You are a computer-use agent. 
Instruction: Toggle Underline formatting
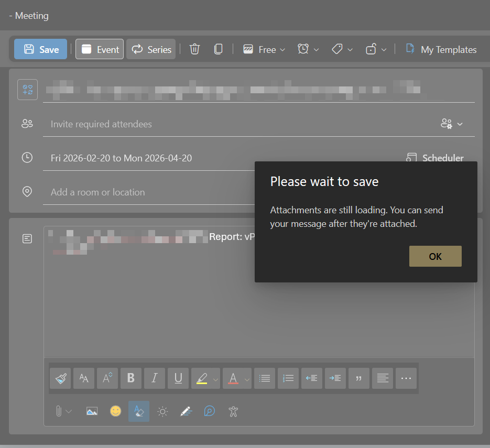178,378
